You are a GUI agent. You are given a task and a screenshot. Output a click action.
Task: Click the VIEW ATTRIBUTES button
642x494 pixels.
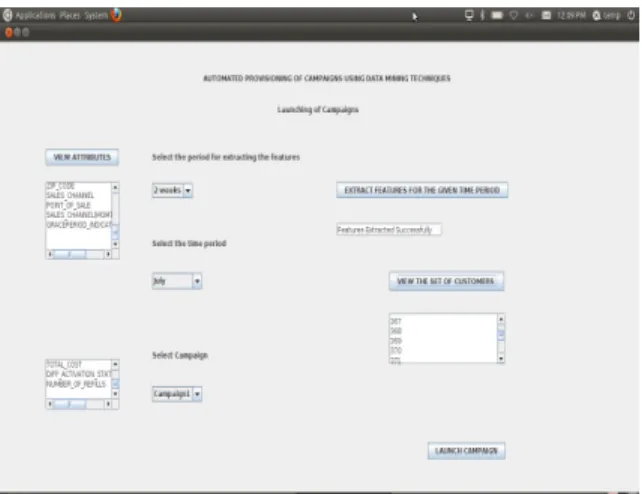(x=82, y=157)
